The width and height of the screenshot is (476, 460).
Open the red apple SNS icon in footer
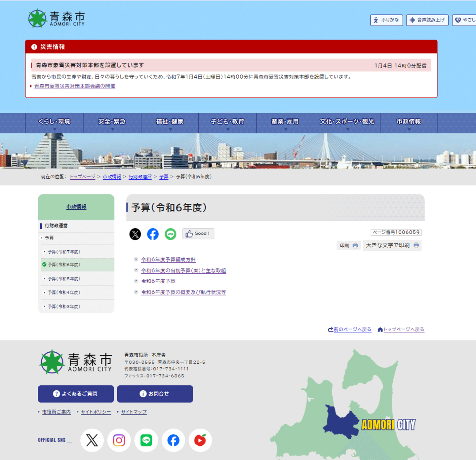click(x=200, y=440)
